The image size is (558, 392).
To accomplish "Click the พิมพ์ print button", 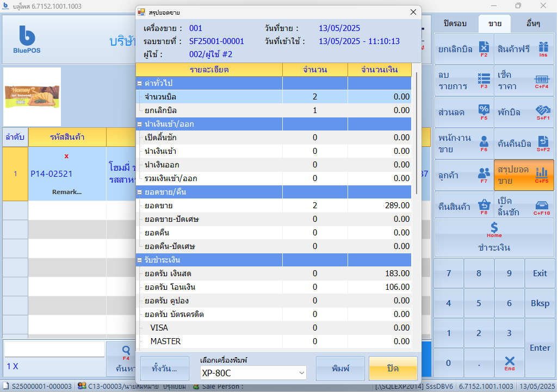I will [340, 368].
